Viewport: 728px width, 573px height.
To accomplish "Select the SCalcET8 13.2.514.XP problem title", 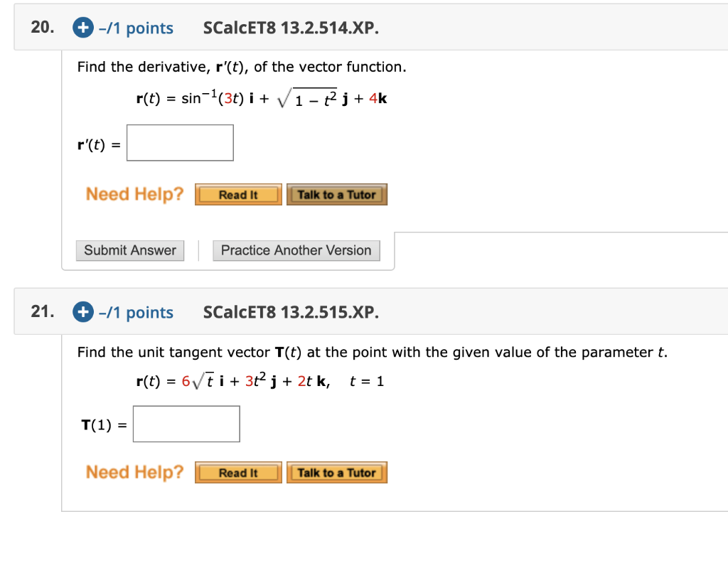I will [291, 28].
